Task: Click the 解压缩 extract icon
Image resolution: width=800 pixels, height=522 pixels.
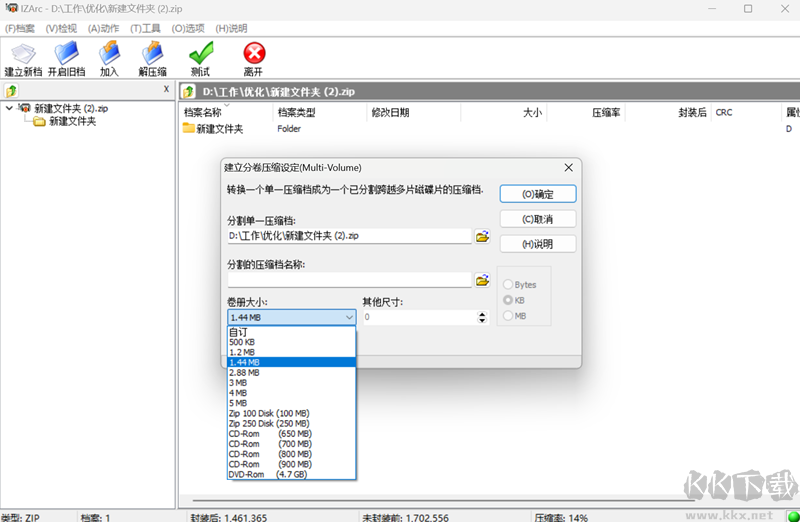Action: click(x=152, y=53)
